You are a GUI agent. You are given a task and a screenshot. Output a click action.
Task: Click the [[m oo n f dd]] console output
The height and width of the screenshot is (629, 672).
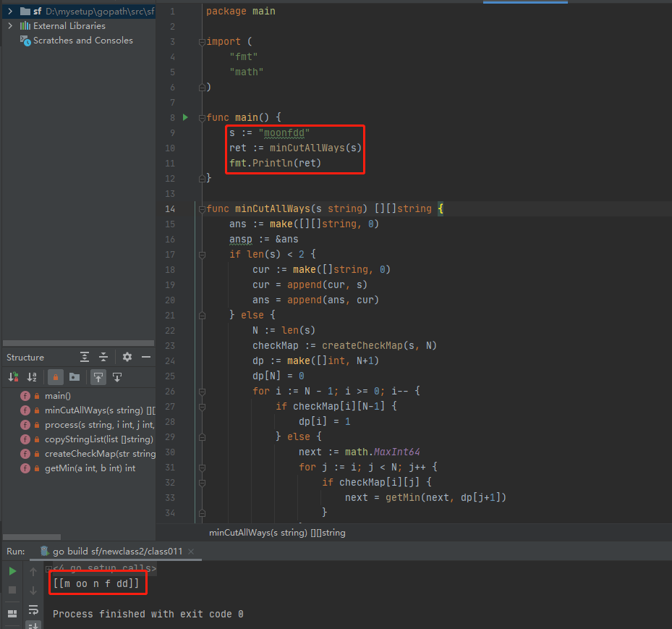point(96,583)
